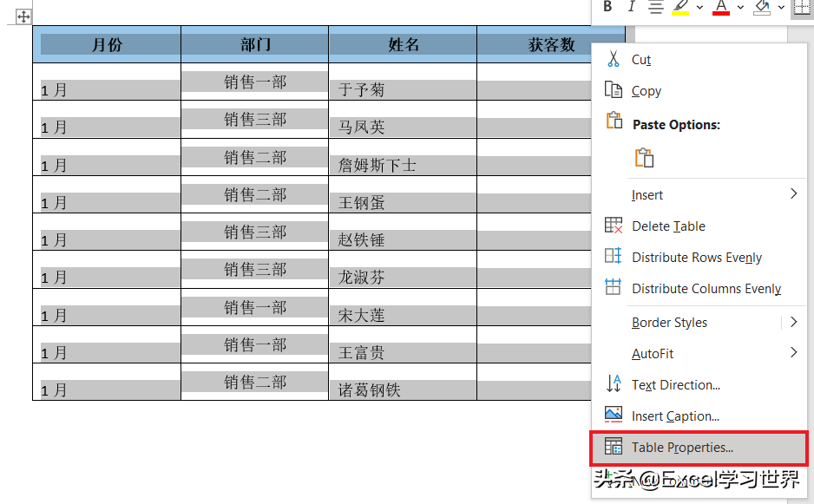
Task: Click 销售二部 in 诸葛钢铁's row
Action: click(x=255, y=382)
